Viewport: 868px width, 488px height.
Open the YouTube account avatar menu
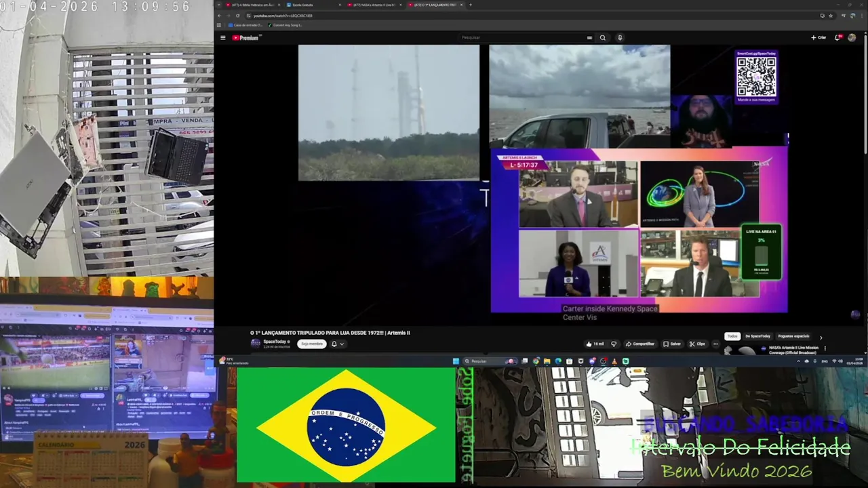point(852,38)
